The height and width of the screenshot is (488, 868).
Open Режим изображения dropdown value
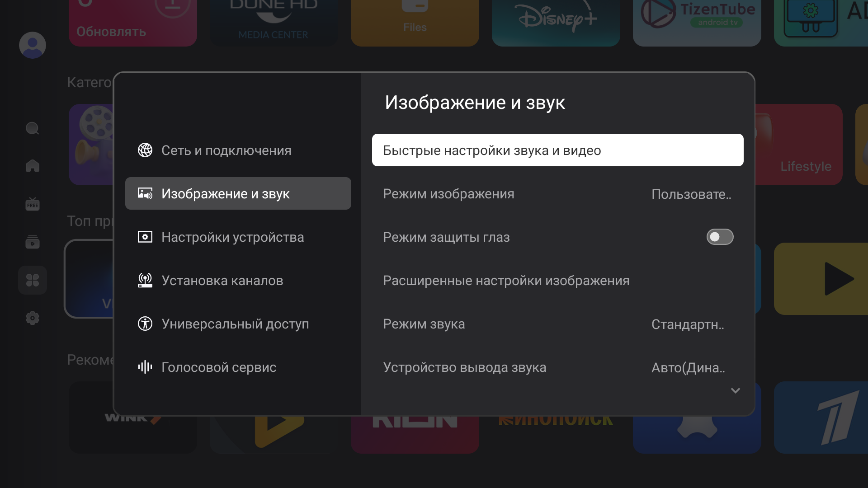click(x=691, y=194)
